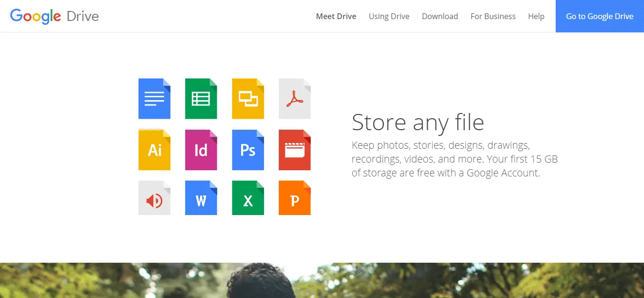
Task: Click the Go to Google Drive button
Action: [x=600, y=16]
